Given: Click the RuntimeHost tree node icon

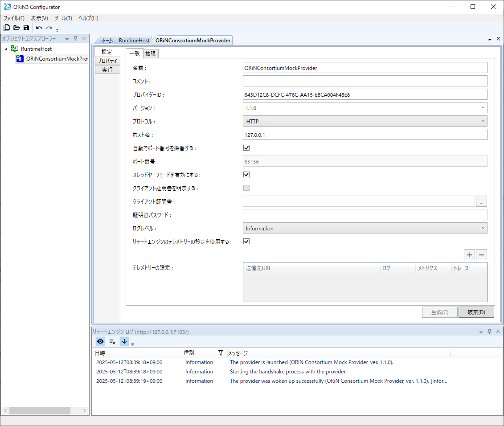Looking at the screenshot, I should (x=14, y=49).
